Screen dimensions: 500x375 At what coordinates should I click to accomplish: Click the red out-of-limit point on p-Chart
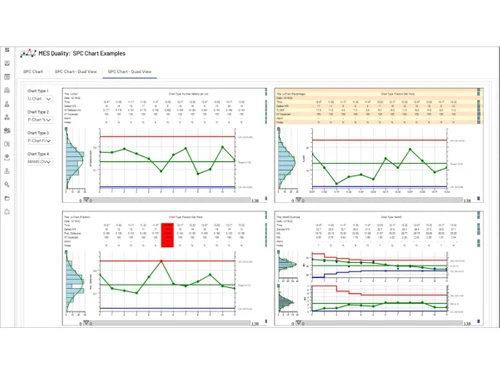(x=161, y=261)
